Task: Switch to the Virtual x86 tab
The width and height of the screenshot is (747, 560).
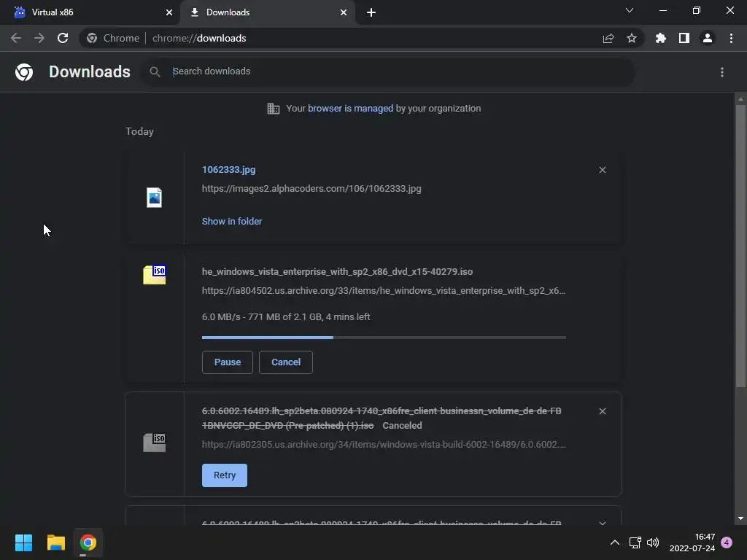Action: click(x=90, y=12)
